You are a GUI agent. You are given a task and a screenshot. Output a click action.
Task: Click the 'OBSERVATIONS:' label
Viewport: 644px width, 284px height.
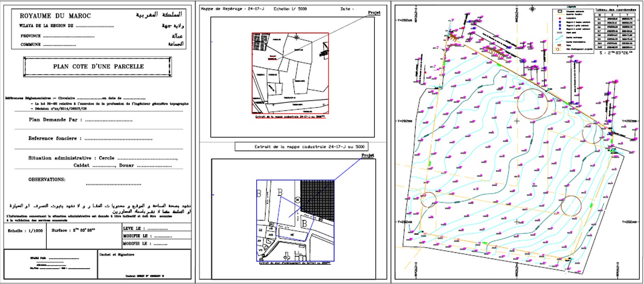(x=47, y=180)
